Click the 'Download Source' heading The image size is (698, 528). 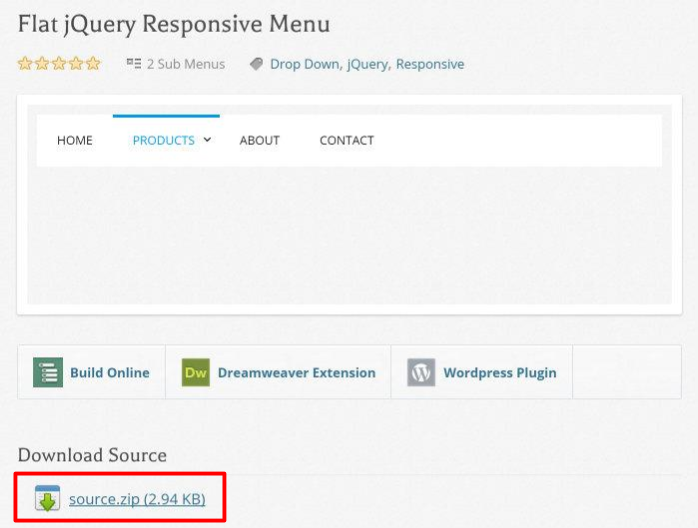click(x=92, y=455)
